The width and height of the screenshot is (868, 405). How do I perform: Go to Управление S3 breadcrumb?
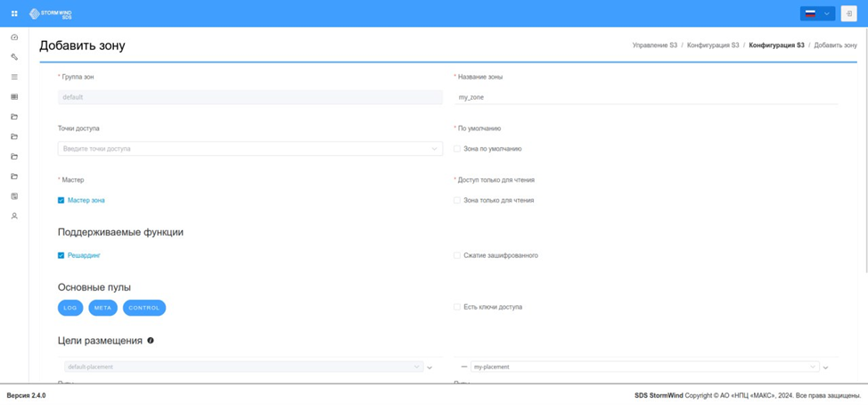[x=654, y=45]
